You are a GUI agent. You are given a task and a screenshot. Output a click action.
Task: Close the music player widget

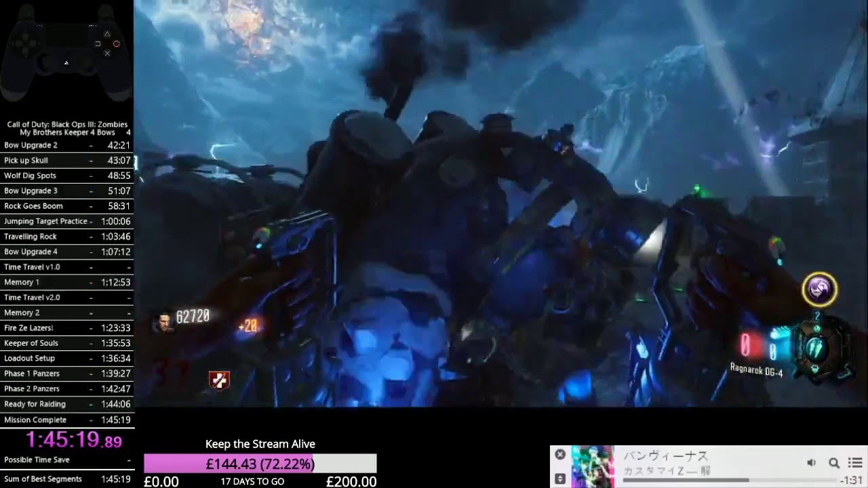coord(560,454)
